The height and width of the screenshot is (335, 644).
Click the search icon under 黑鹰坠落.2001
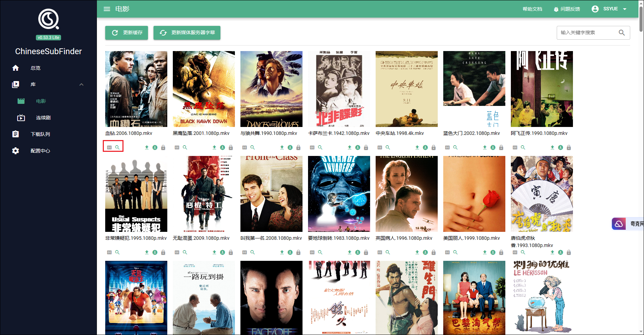pyautogui.click(x=185, y=147)
